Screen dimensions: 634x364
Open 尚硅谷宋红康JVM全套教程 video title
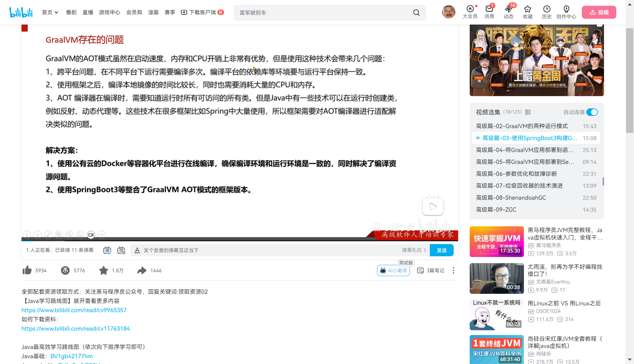(x=565, y=342)
